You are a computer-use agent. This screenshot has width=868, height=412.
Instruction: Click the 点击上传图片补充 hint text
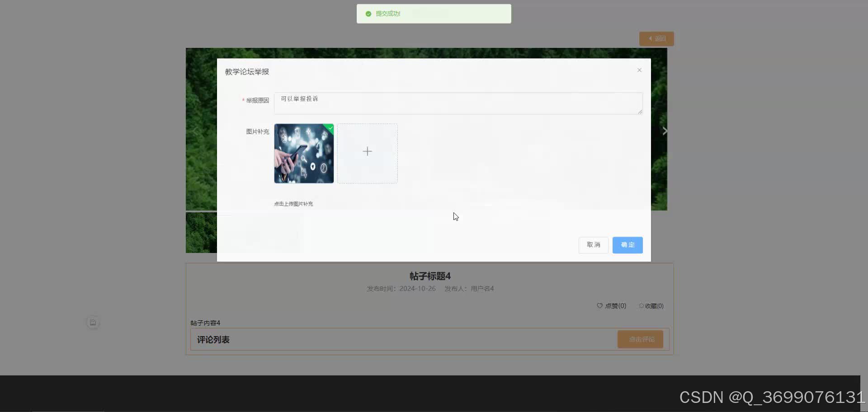293,204
